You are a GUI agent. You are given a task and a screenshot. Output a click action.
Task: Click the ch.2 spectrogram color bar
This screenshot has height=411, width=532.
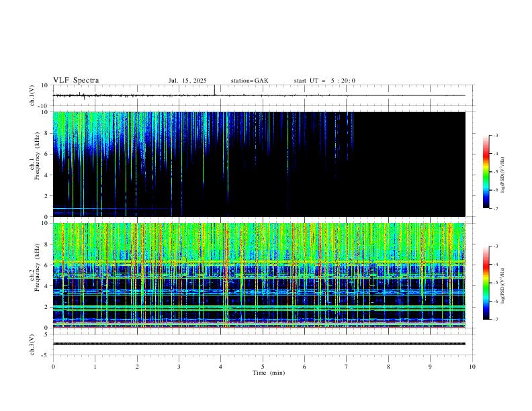coord(486,283)
